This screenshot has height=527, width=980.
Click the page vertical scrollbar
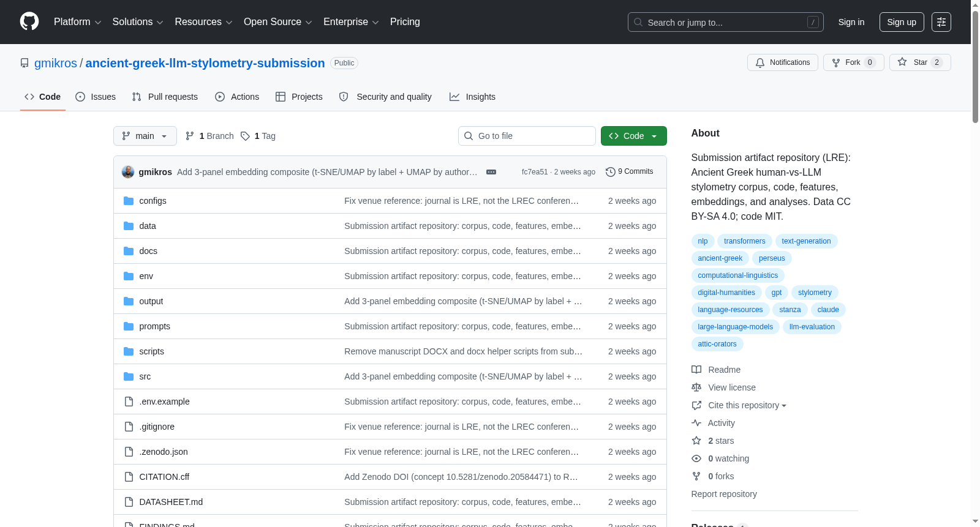coord(975,263)
